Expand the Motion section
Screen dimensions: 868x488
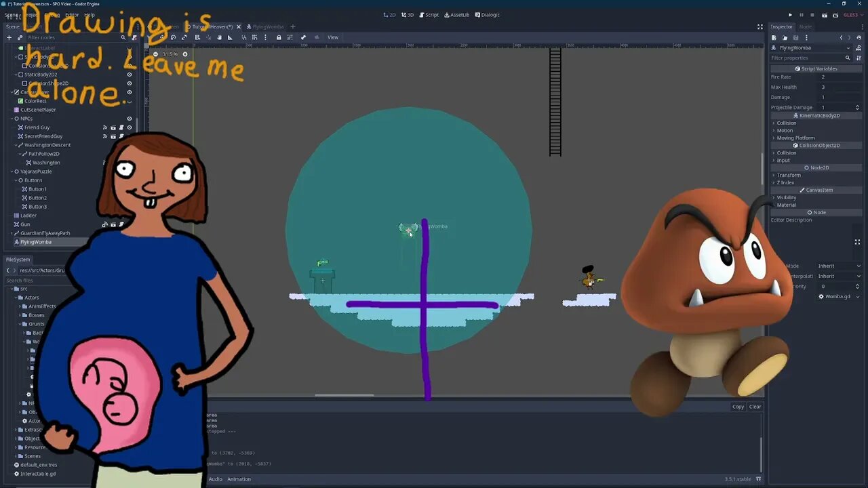[x=785, y=130]
